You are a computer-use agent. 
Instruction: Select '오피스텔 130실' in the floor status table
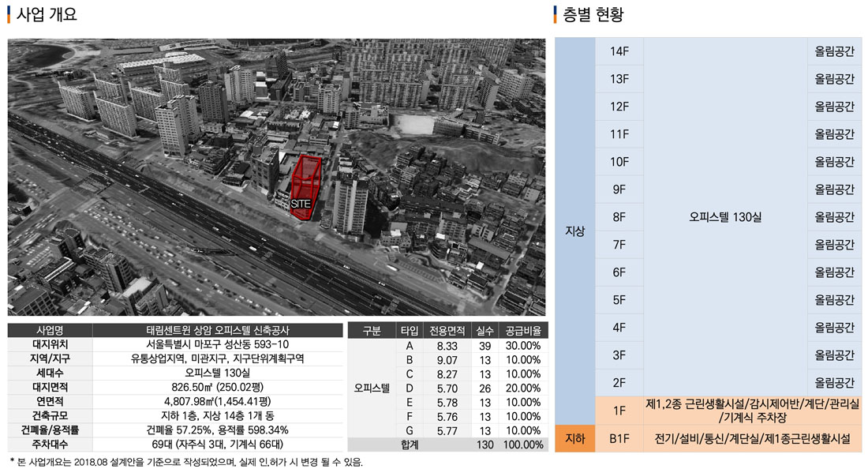(x=725, y=217)
